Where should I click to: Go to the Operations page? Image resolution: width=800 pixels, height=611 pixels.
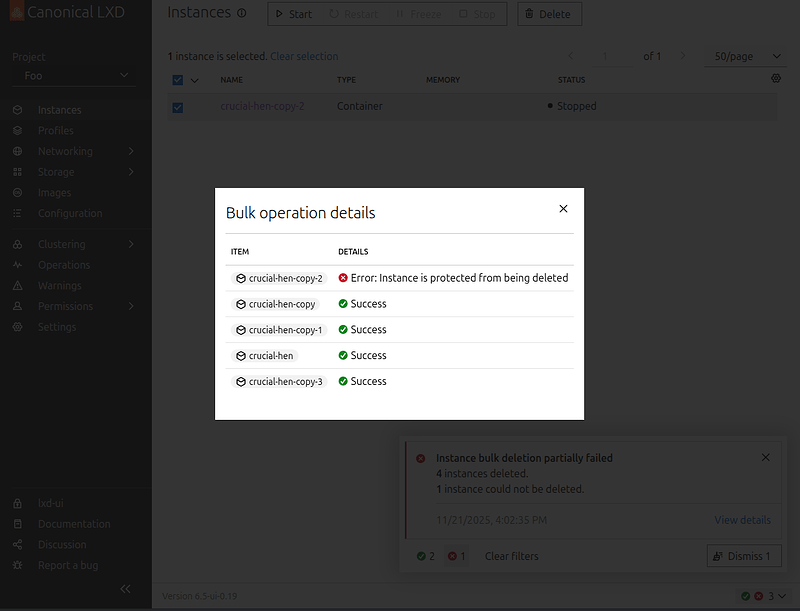coord(64,265)
